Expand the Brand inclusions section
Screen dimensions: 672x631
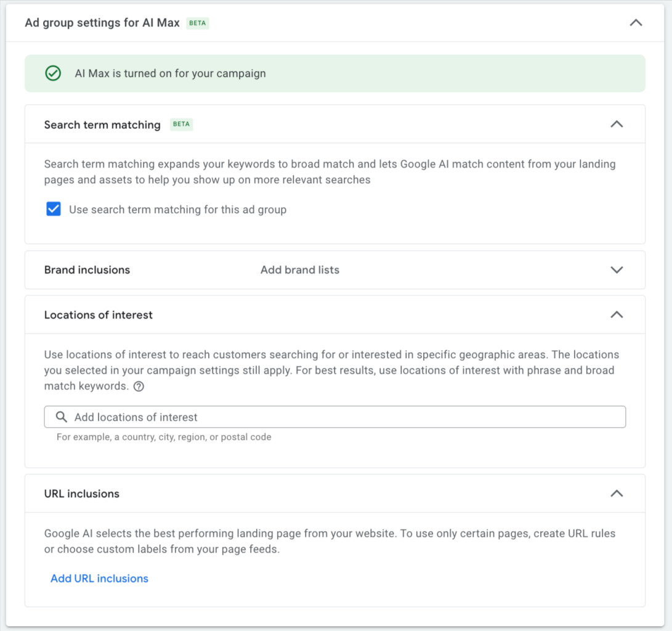617,270
